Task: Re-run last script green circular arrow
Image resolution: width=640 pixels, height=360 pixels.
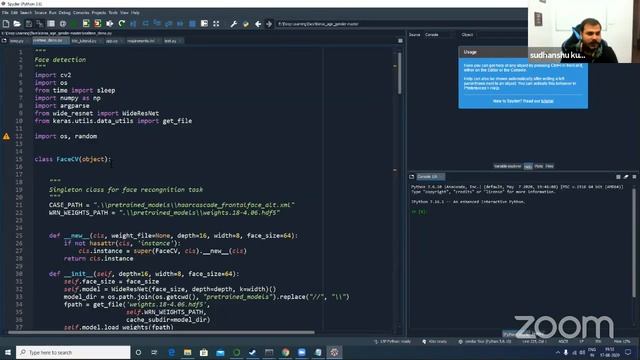Action: (x=121, y=24)
